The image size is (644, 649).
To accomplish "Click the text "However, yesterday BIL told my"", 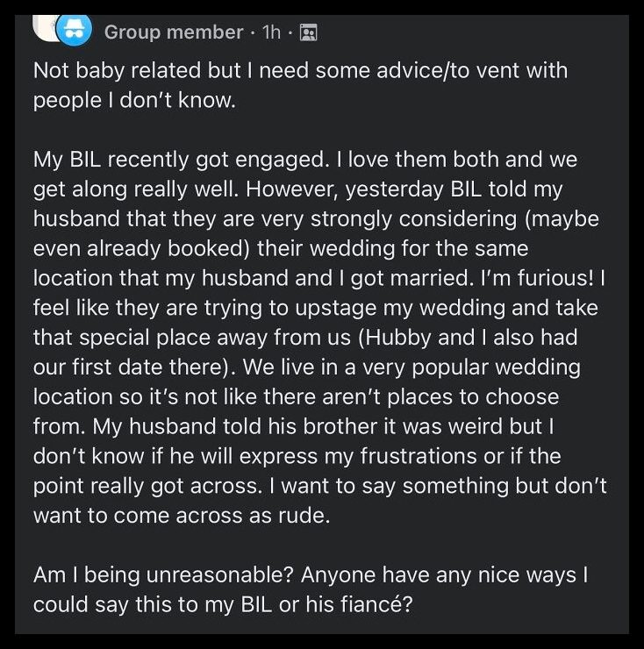I will 404,189.
